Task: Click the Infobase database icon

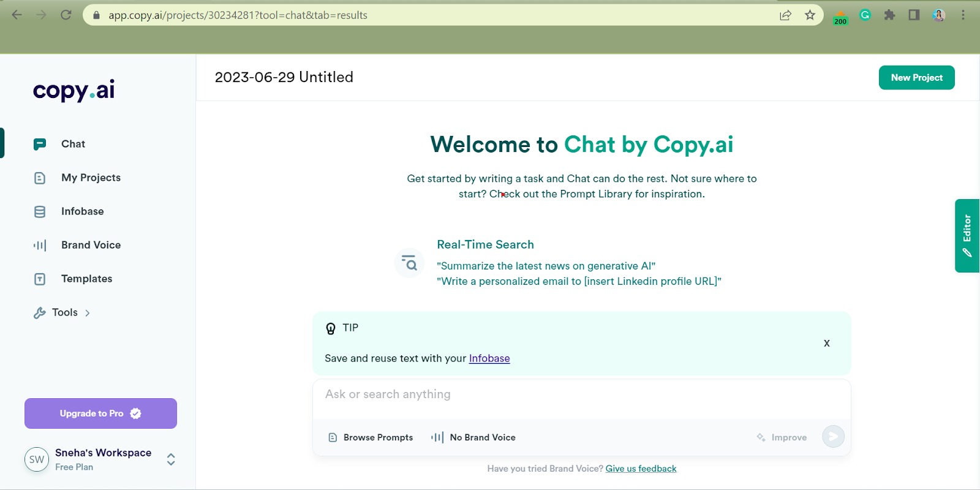Action: coord(40,212)
